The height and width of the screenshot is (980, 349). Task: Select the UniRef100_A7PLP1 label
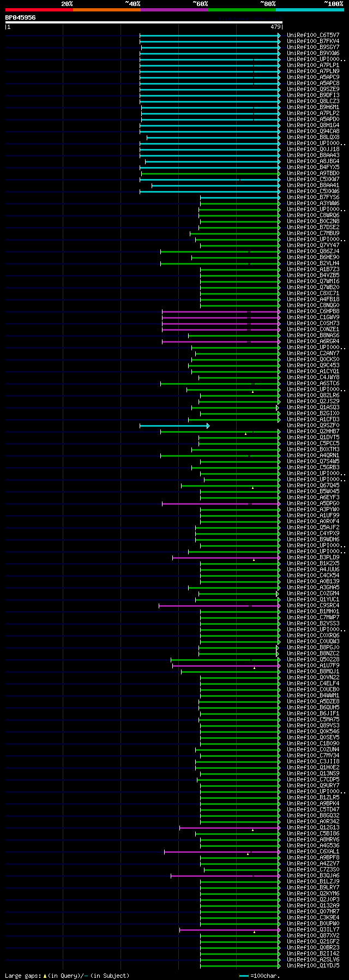[313, 65]
